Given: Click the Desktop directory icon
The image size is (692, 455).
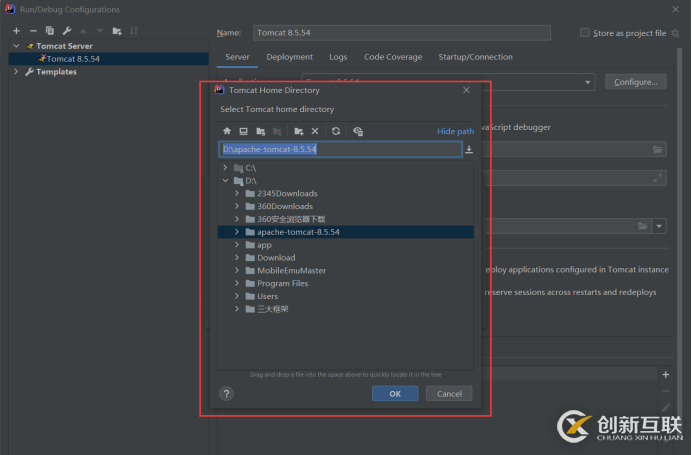Looking at the screenshot, I should (243, 131).
